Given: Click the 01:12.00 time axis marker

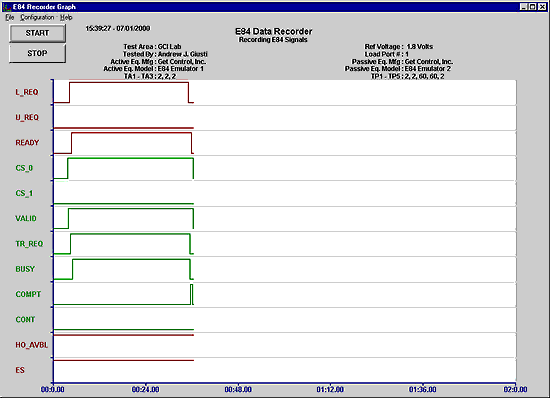Looking at the screenshot, I should [x=330, y=390].
